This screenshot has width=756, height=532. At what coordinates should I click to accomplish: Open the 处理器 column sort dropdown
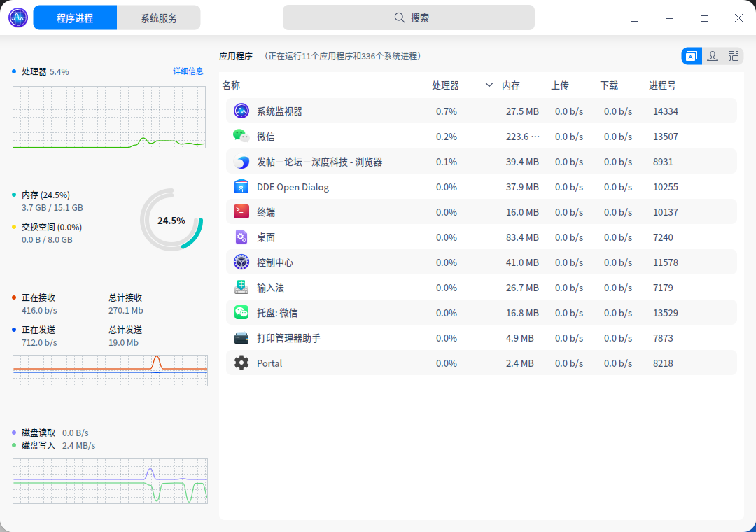tap(489, 85)
